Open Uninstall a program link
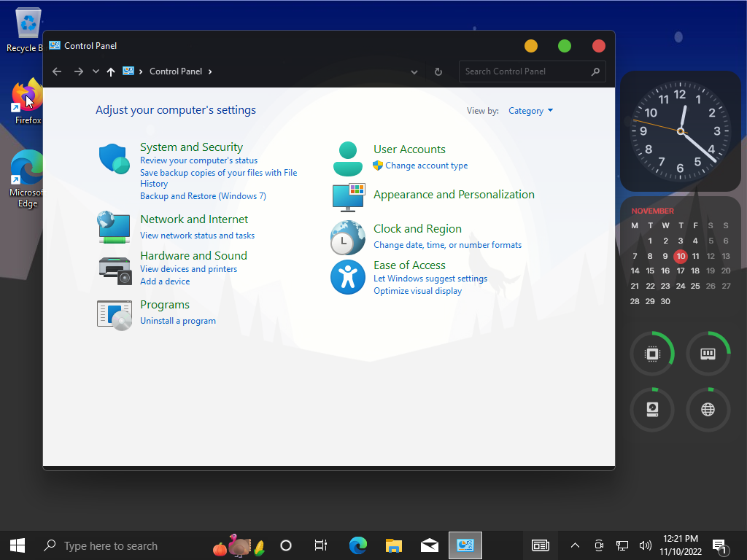This screenshot has width=747, height=560. pyautogui.click(x=178, y=321)
